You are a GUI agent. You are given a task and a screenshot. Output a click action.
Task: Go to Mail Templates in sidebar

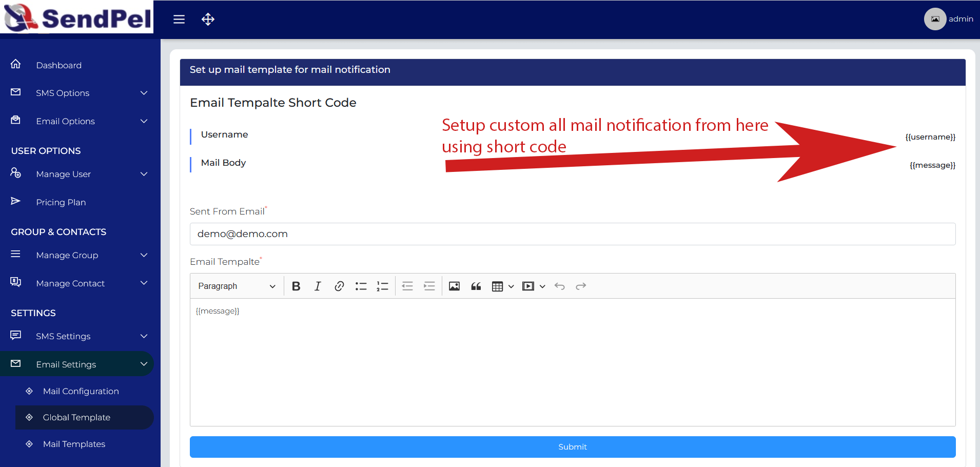click(74, 444)
